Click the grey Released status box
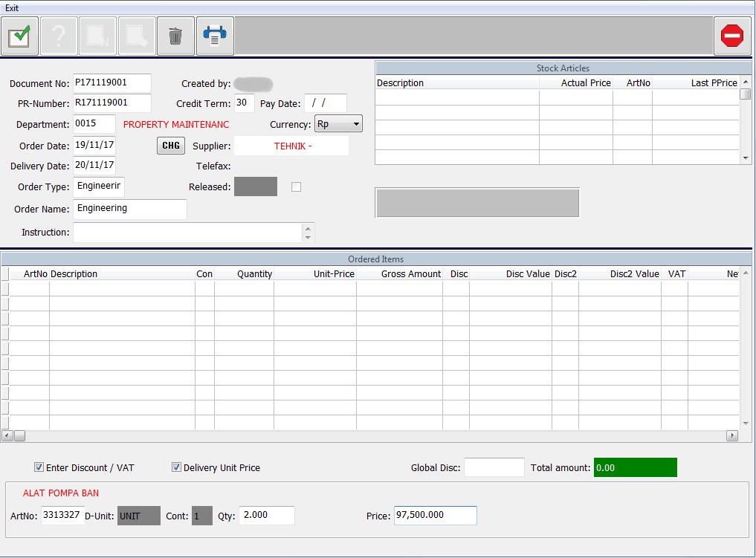 [256, 186]
